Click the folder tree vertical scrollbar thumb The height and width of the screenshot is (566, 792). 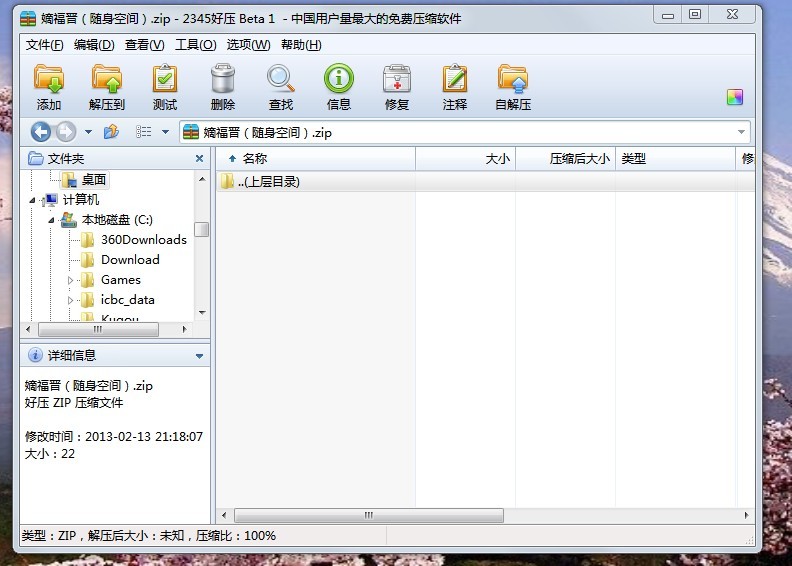click(x=202, y=229)
